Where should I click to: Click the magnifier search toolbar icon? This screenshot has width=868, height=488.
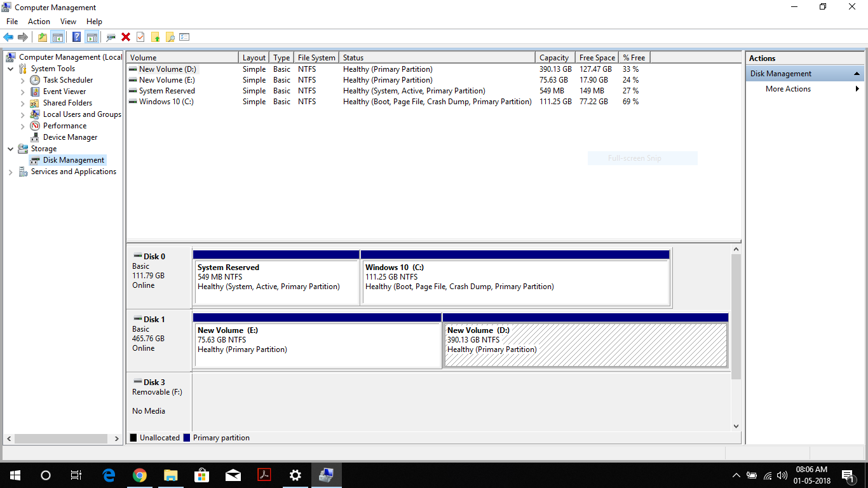tap(170, 37)
